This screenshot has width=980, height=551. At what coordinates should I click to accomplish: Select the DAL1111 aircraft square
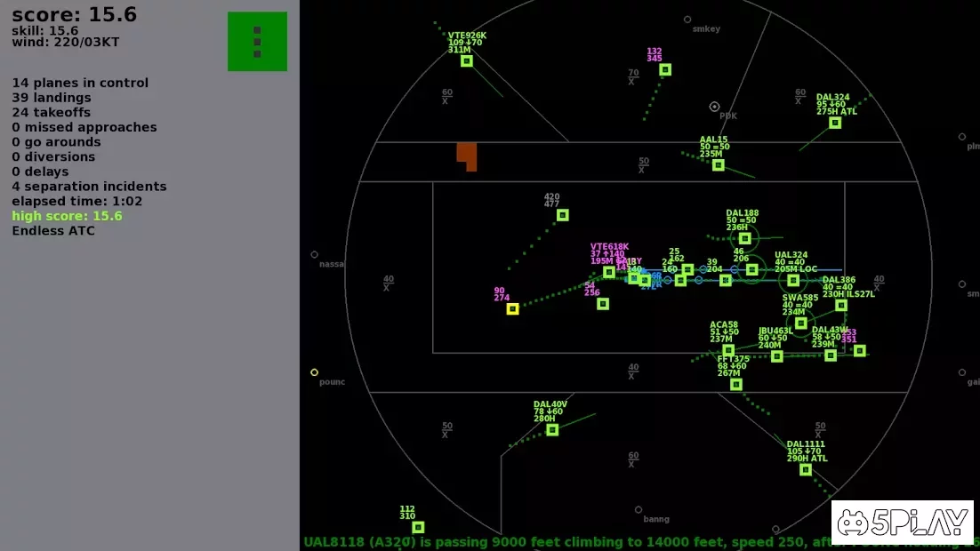(806, 470)
